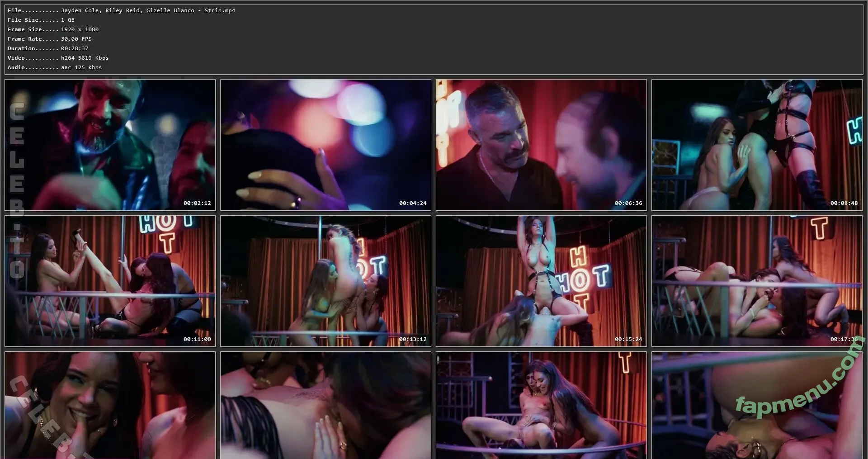This screenshot has width=868, height=459.
Task: Click the 1920 x 1080 frame size value
Action: (80, 29)
